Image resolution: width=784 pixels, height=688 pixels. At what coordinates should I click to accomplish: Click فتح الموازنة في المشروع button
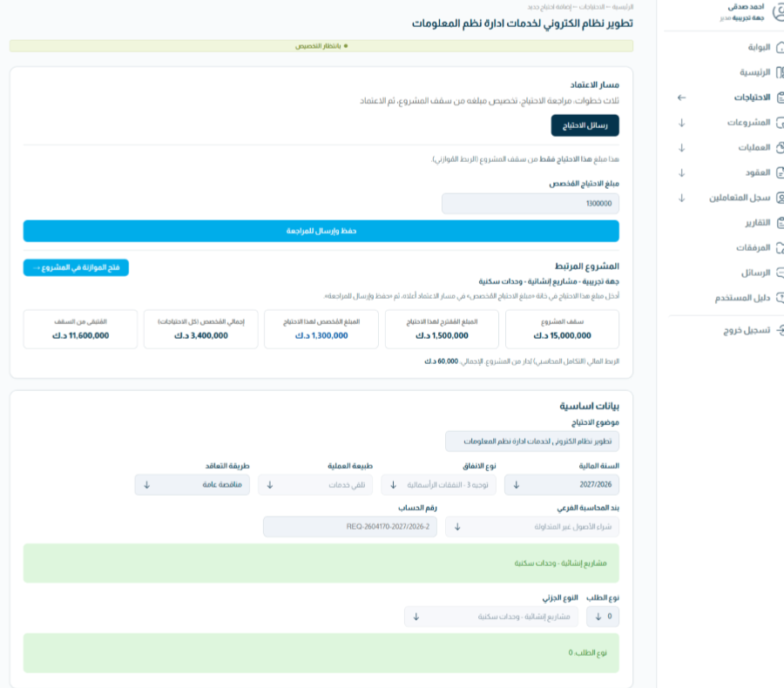point(76,267)
